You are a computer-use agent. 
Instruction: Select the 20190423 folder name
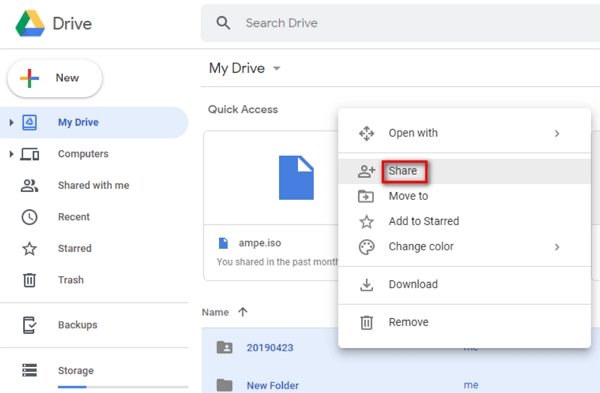(270, 347)
